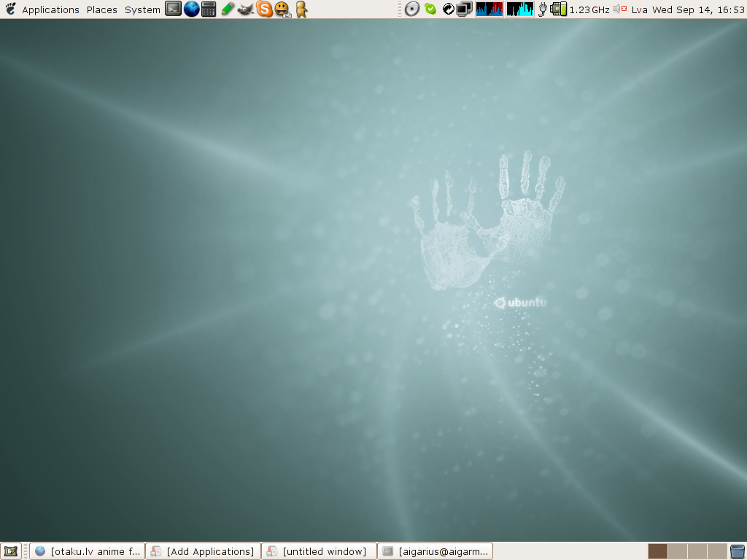Launch the terminal from the top panel
747x560 pixels.
click(x=173, y=9)
